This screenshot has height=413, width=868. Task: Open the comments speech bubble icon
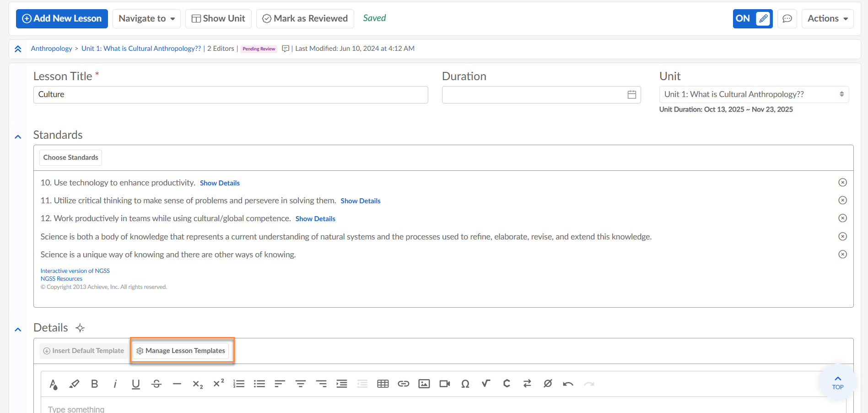tap(787, 19)
